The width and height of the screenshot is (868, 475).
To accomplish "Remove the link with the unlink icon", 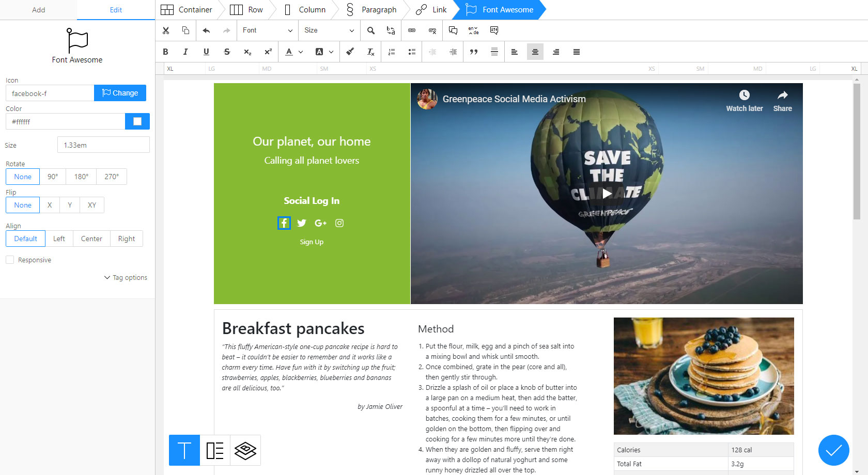I will click(432, 30).
